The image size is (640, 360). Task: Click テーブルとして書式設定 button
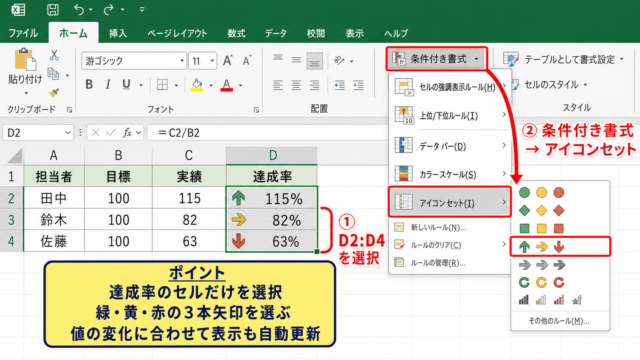(563, 60)
